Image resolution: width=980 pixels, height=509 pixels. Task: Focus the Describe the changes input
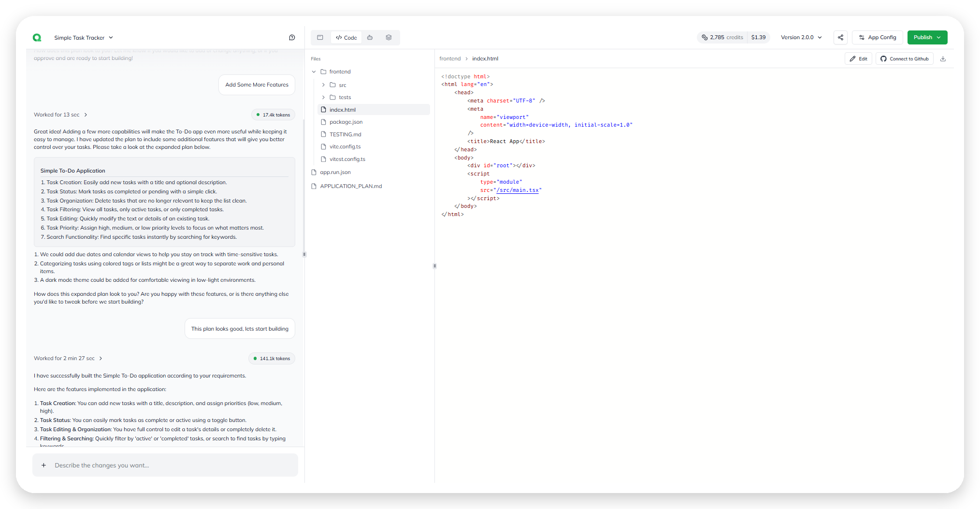[165, 465]
